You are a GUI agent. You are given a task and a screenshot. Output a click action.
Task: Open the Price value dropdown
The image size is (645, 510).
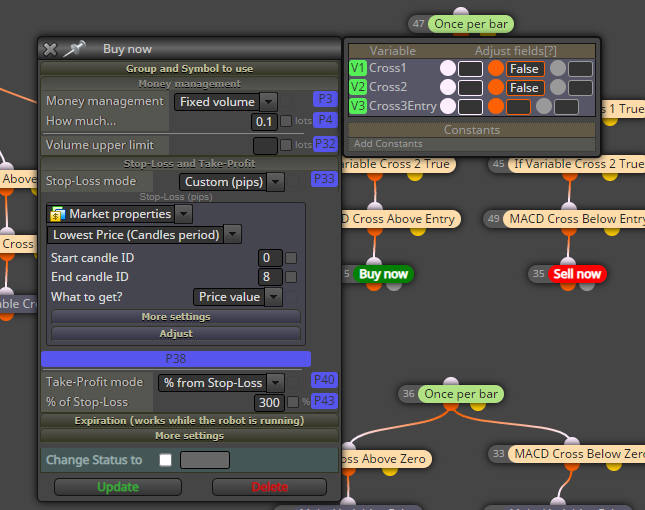coord(237,297)
